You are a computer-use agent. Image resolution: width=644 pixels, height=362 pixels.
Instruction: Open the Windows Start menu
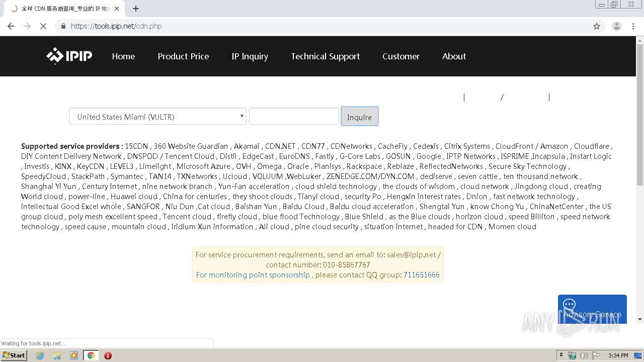click(14, 355)
